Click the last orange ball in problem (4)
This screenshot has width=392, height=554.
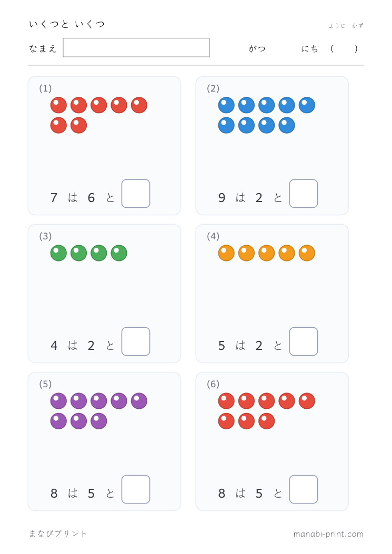pyautogui.click(x=307, y=253)
